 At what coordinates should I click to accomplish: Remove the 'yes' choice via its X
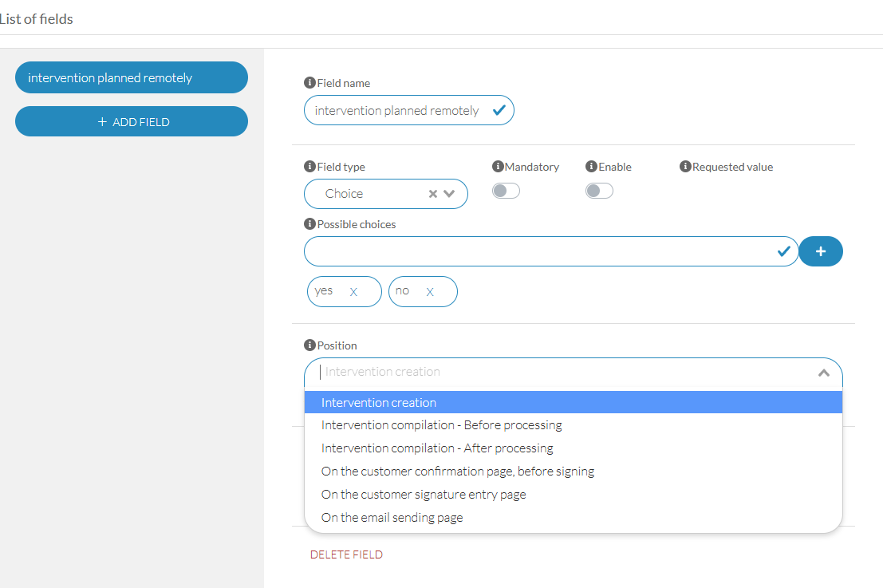click(x=353, y=292)
